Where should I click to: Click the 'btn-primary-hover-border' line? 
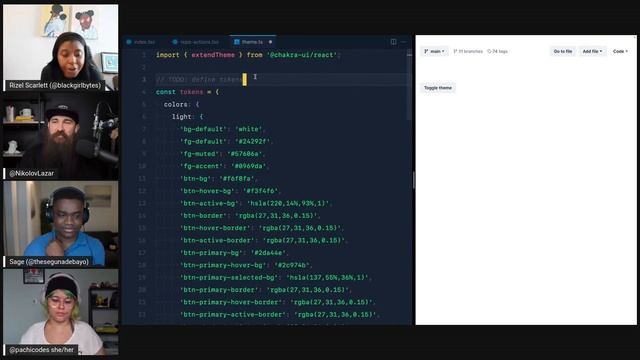point(278,302)
